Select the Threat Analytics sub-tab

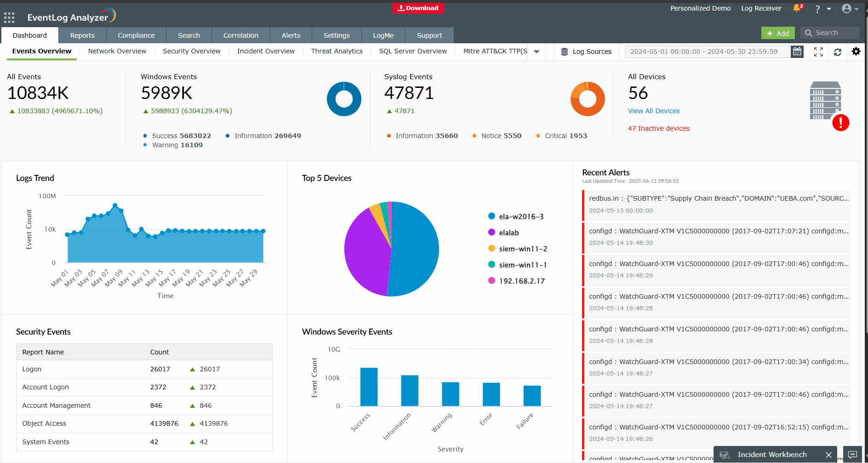pos(337,51)
